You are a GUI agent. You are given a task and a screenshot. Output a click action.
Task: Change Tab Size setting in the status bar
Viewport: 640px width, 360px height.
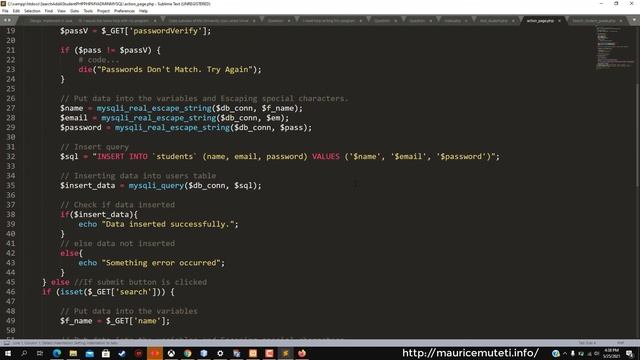click(x=587, y=343)
